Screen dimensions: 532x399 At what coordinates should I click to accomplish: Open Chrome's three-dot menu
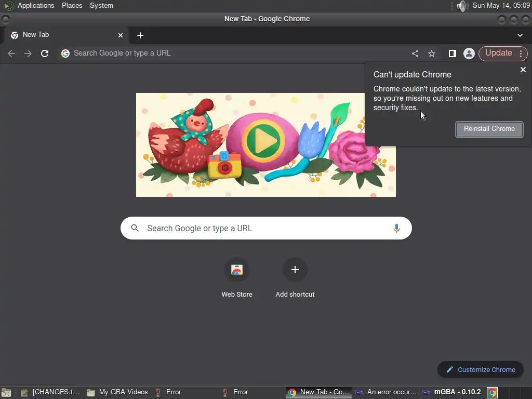click(521, 54)
